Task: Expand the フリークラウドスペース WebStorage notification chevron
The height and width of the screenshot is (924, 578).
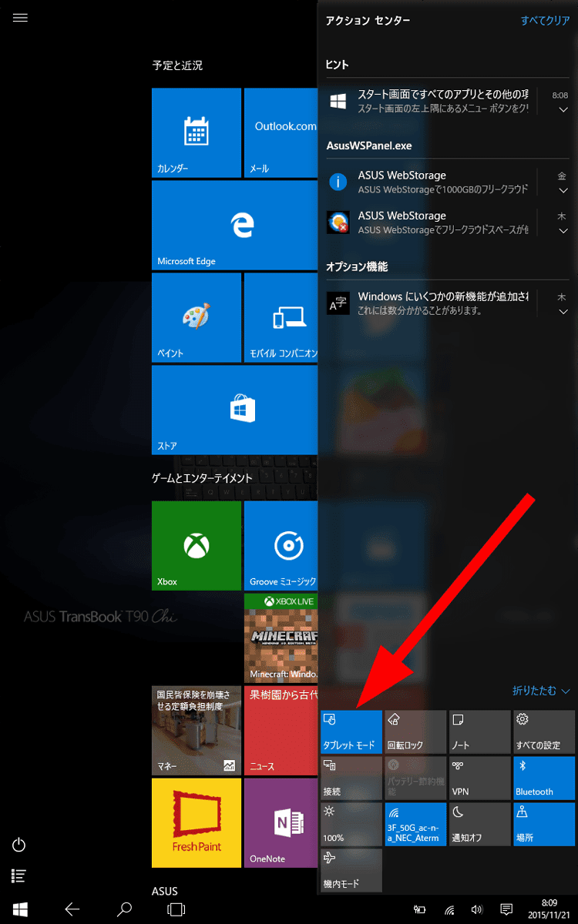Action: tap(563, 230)
